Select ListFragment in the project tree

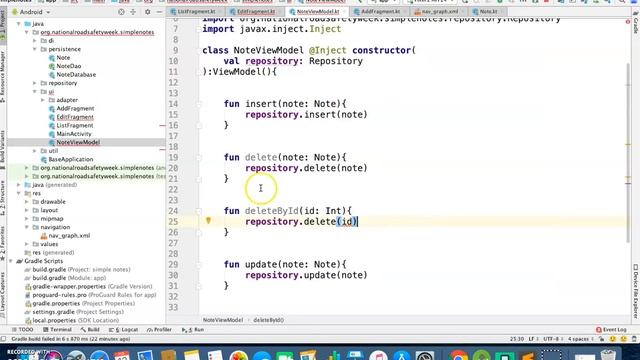tap(75, 126)
